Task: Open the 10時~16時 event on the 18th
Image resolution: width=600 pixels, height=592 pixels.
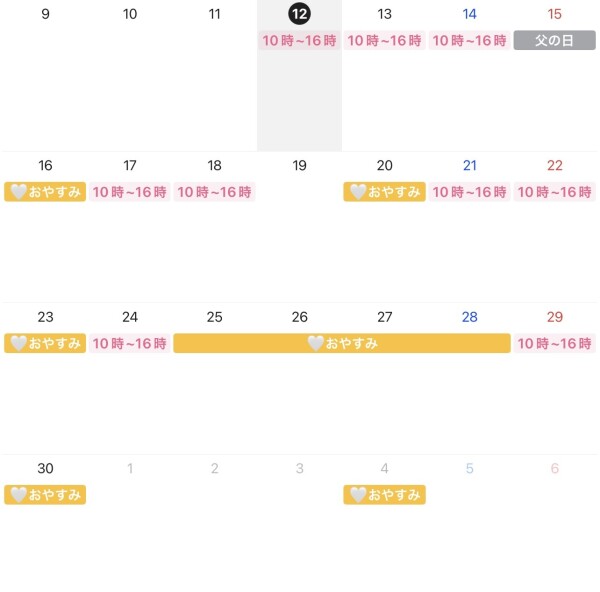Action: pos(214,192)
